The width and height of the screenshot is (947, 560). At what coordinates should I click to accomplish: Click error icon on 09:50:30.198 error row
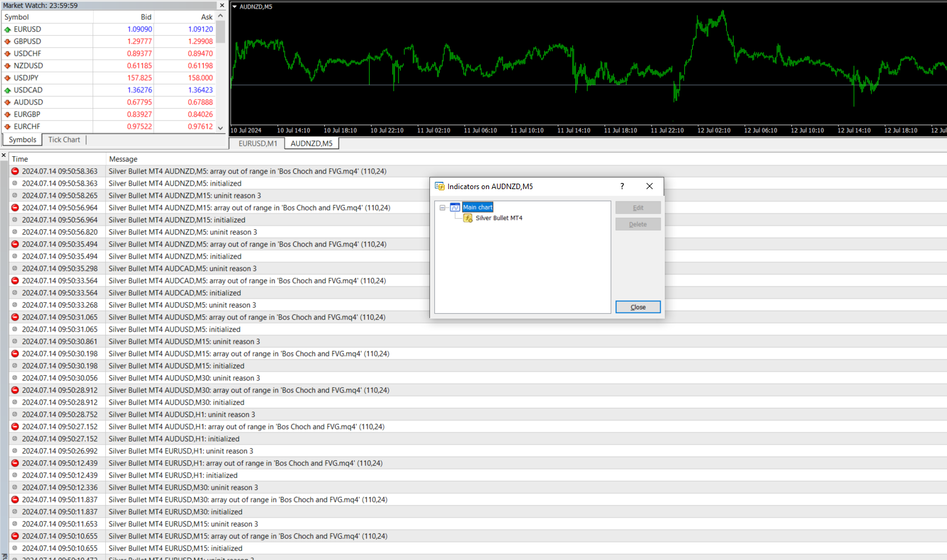(x=15, y=354)
